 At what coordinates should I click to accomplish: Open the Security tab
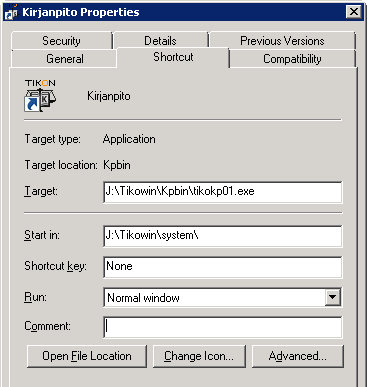click(x=62, y=41)
